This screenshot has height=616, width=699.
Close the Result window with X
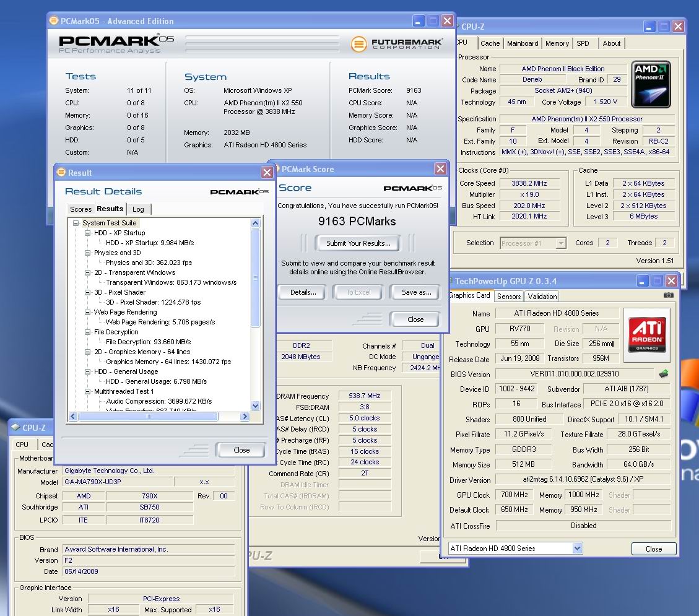[x=267, y=173]
